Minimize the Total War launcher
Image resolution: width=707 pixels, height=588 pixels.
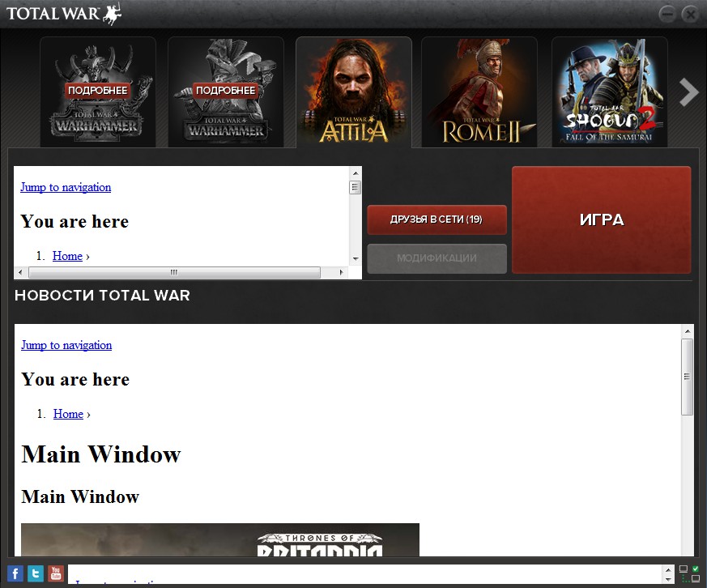tap(667, 15)
